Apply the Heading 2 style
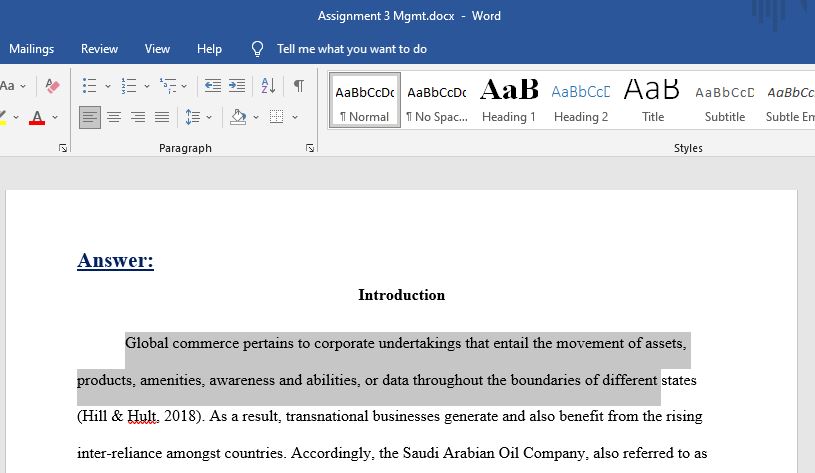The height and width of the screenshot is (473, 815). pos(581,100)
